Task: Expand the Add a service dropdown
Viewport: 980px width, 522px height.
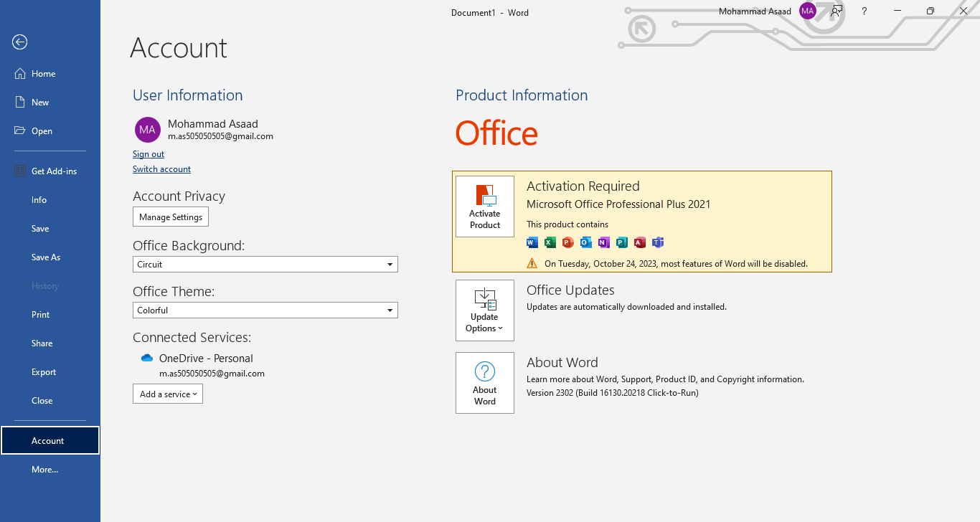Action: (x=168, y=394)
